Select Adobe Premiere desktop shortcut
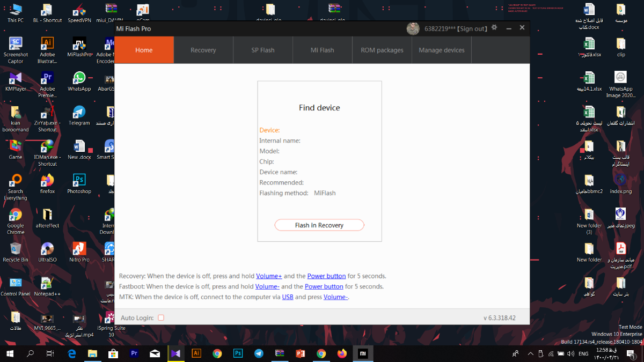The height and width of the screenshot is (362, 644). tap(47, 85)
